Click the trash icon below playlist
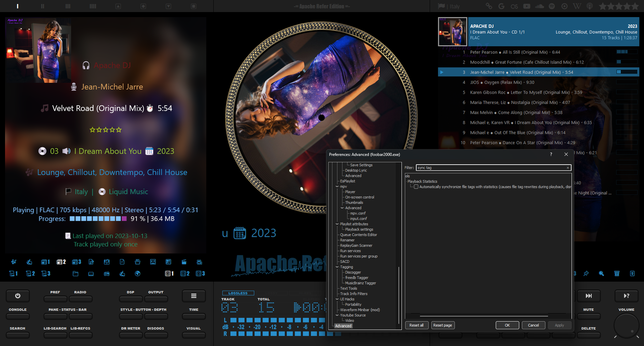This screenshot has height=346, width=644. 617,274
